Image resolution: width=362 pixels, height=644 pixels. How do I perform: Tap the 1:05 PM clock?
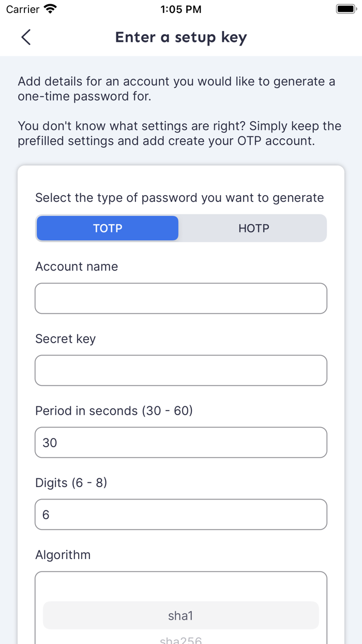coord(181,9)
